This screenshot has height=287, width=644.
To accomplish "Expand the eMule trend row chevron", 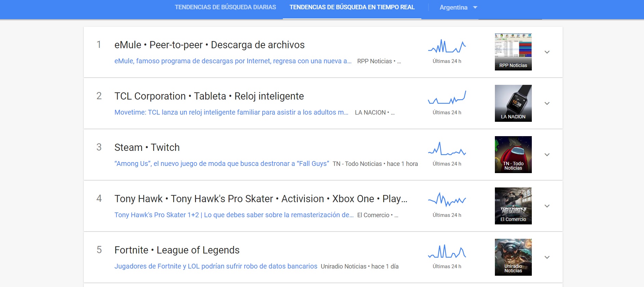I will 547,52.
